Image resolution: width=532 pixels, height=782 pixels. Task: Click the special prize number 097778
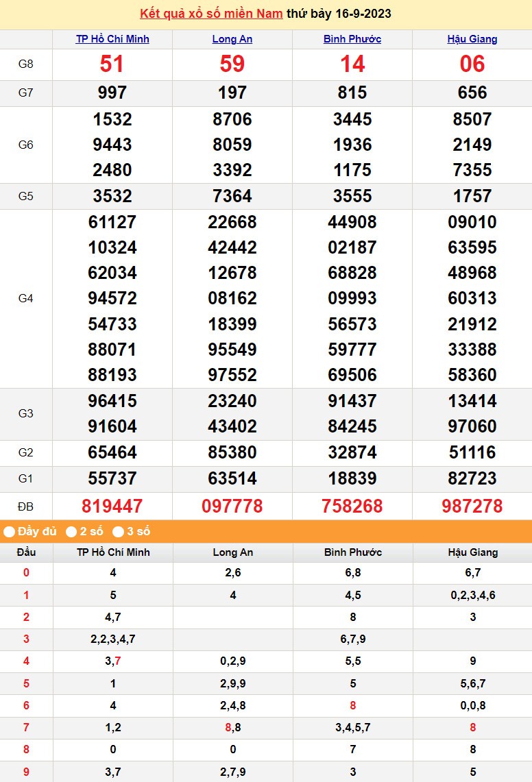(232, 506)
